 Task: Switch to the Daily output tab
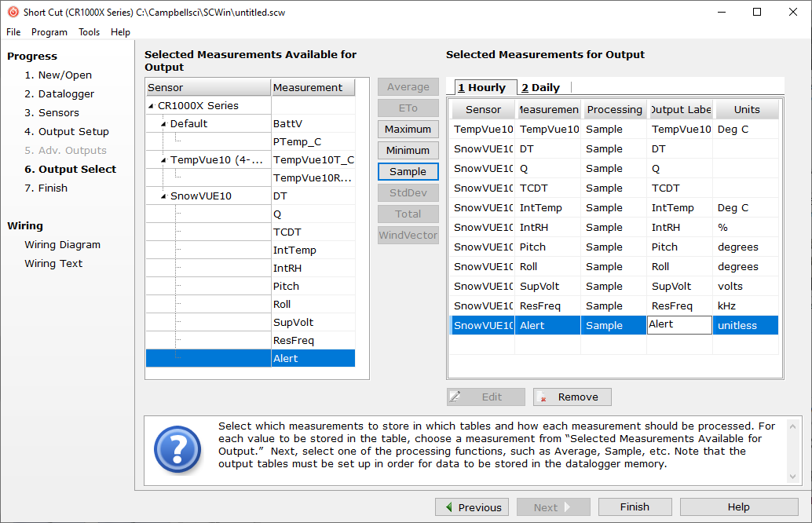click(541, 88)
